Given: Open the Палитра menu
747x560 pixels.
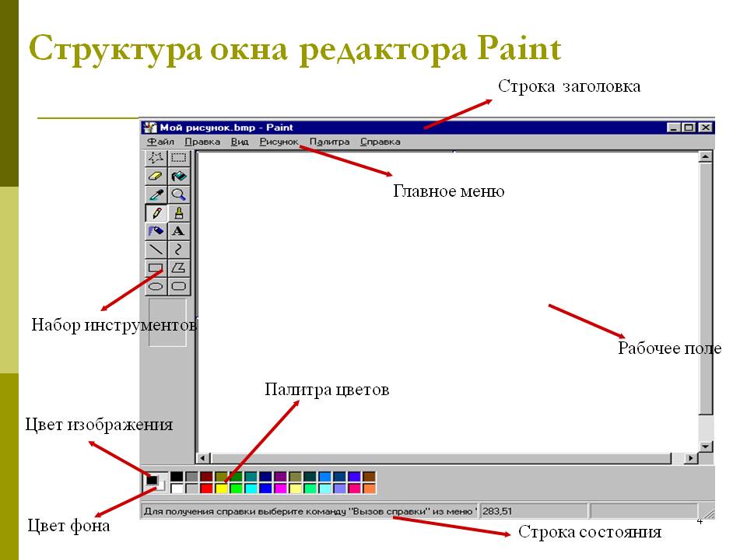Looking at the screenshot, I should point(330,142).
